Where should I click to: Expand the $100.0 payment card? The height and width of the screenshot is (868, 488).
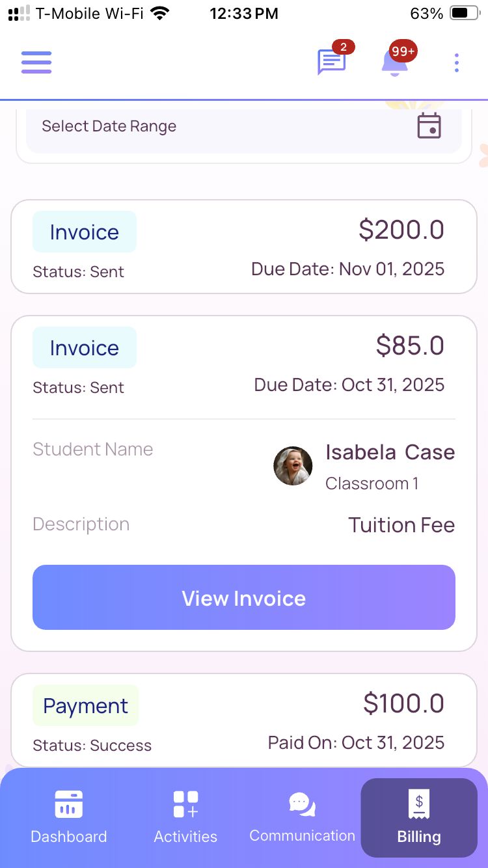coord(244,721)
